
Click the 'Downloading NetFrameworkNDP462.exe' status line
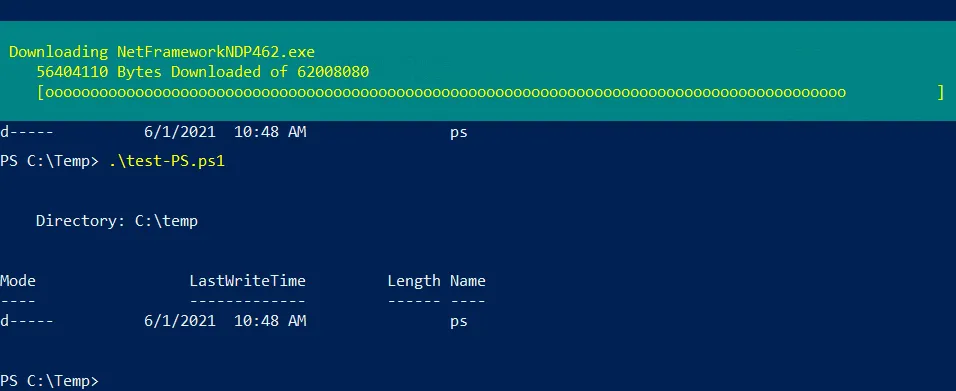[x=162, y=52]
